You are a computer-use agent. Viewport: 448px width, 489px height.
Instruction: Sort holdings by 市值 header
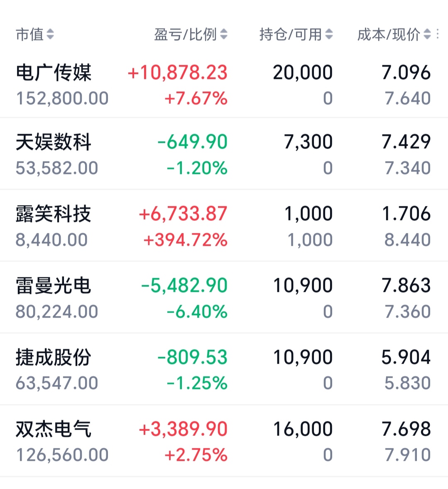[29, 34]
